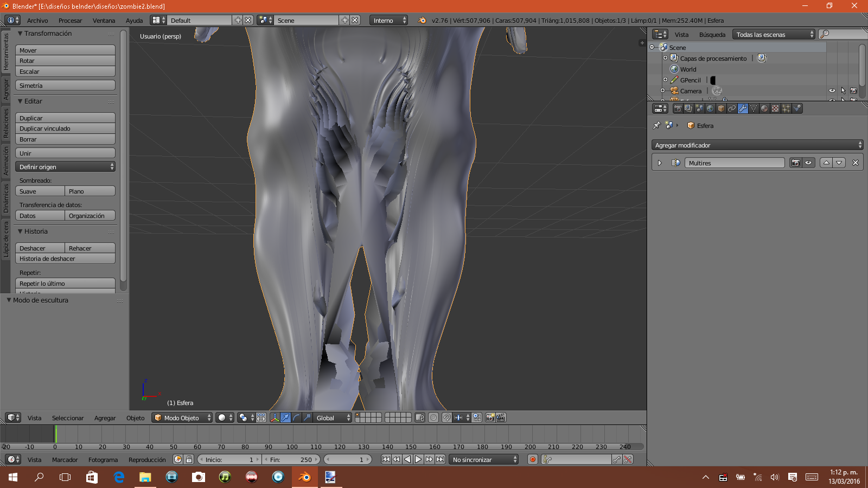Toggle Multires modifier viewport visibility eye
Screen dimensions: 868x488
(808, 163)
